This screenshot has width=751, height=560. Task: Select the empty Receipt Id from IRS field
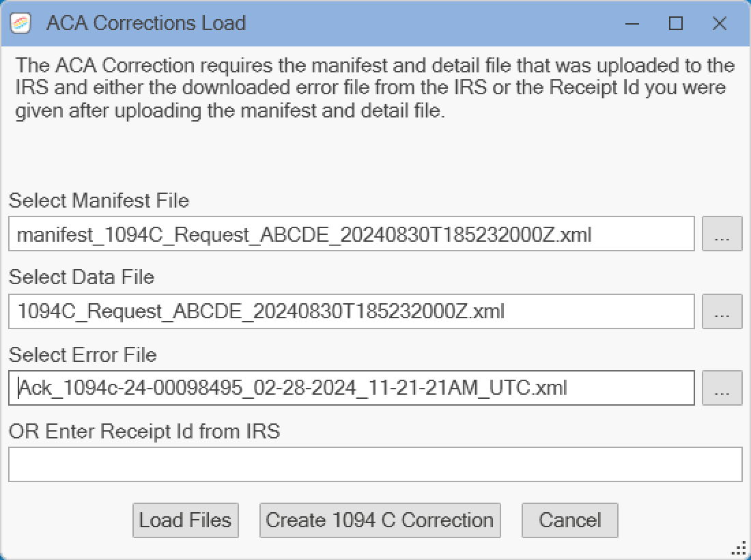click(375, 464)
